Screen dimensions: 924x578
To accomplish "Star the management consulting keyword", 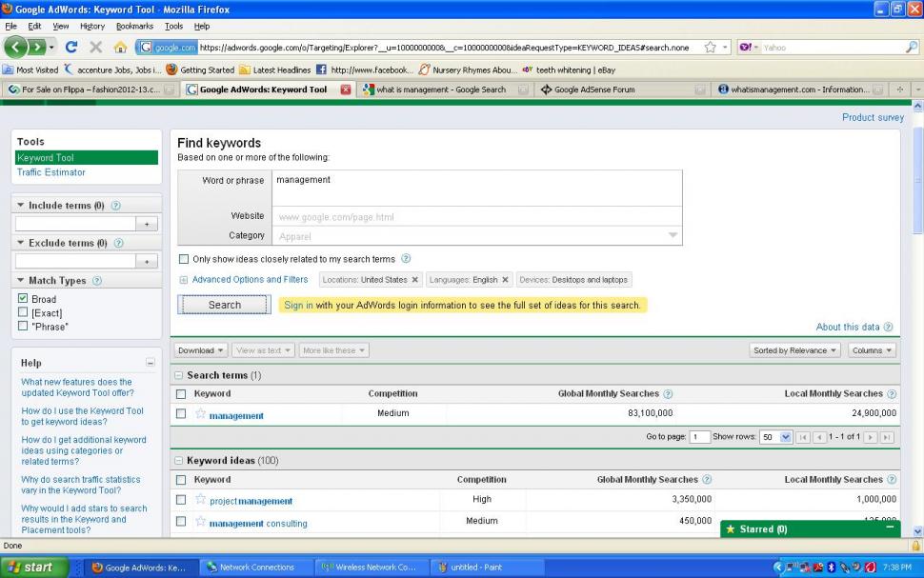I will [x=200, y=522].
